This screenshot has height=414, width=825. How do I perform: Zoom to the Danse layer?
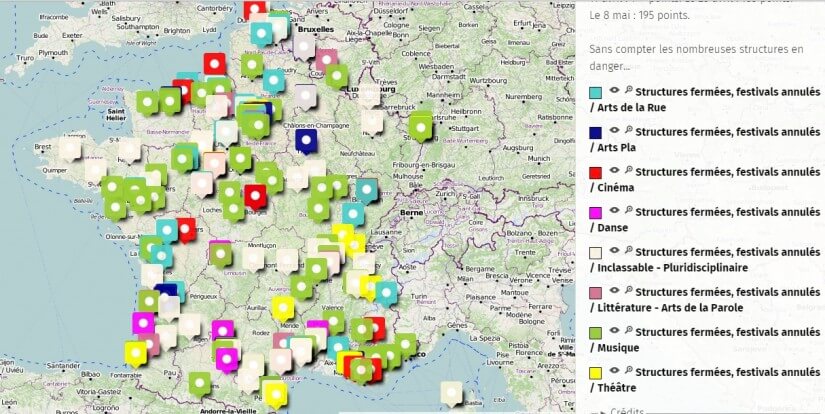tap(628, 210)
